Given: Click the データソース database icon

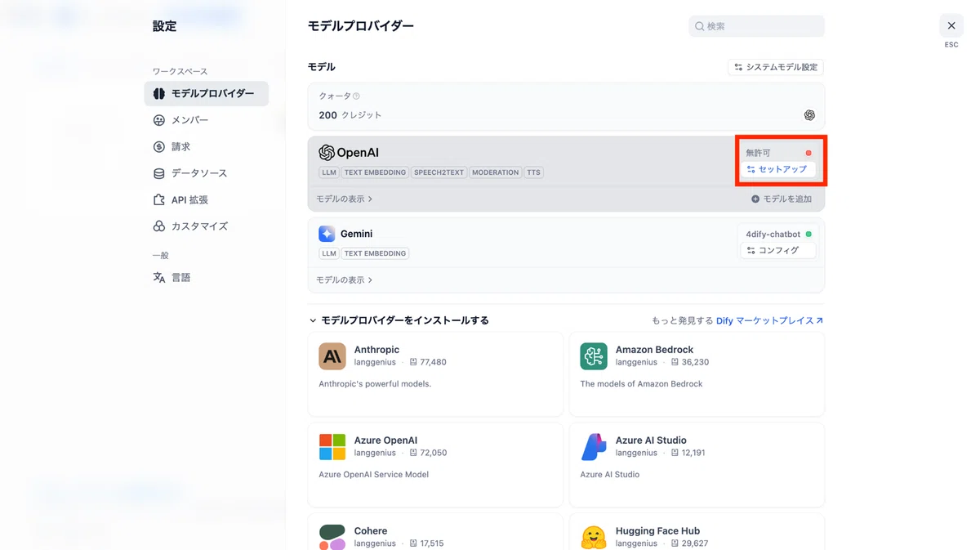Looking at the screenshot, I should coord(159,173).
